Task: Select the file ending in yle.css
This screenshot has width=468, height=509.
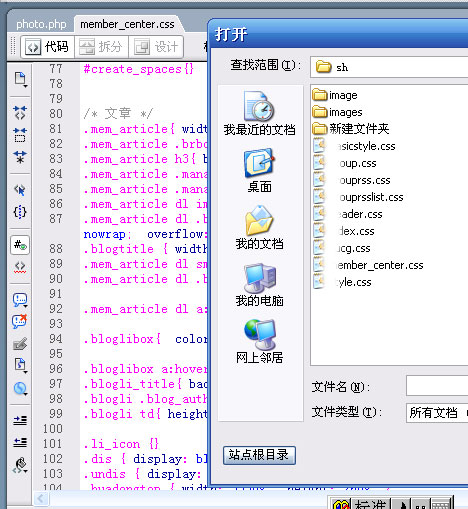Action: coord(342,282)
